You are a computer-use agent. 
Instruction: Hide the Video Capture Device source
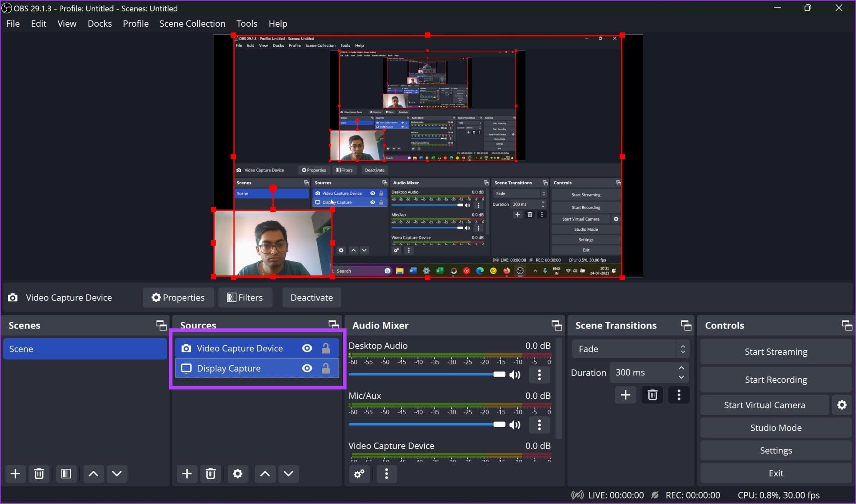pyautogui.click(x=307, y=348)
